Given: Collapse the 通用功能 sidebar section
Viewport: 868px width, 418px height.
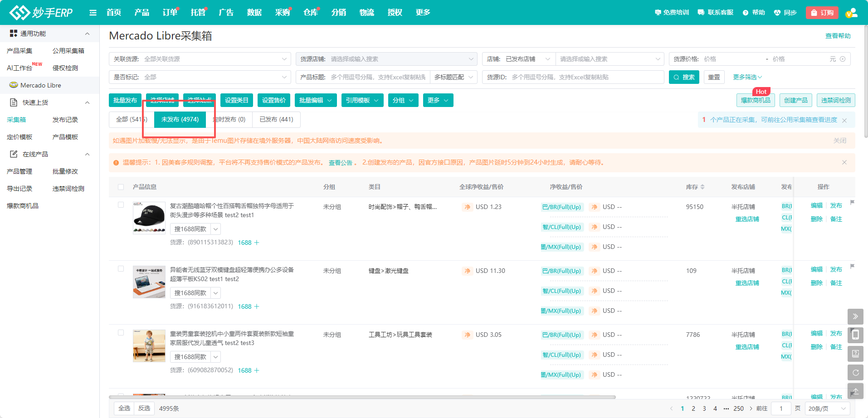Looking at the screenshot, I should click(x=88, y=34).
